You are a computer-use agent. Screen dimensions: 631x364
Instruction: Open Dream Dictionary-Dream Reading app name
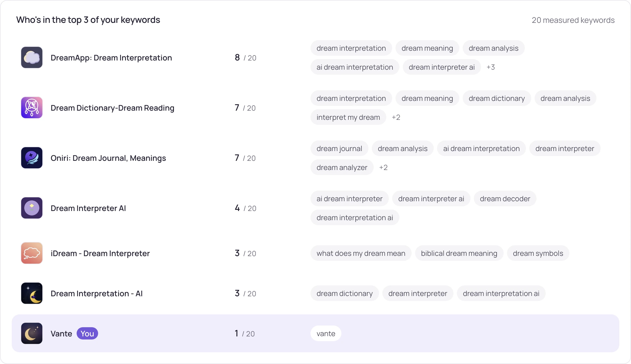coord(112,108)
